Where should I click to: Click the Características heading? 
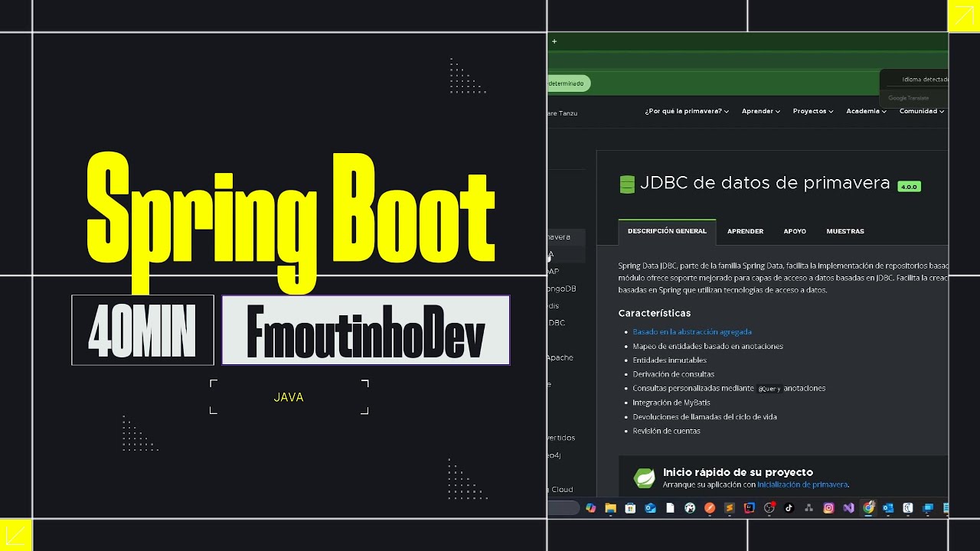point(655,313)
